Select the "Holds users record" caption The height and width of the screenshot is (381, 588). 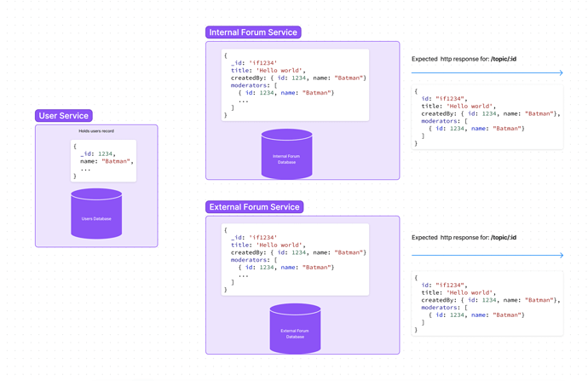[x=96, y=131]
